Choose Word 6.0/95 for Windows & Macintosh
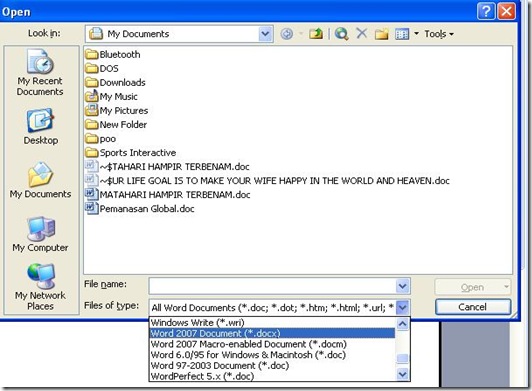 point(272,355)
